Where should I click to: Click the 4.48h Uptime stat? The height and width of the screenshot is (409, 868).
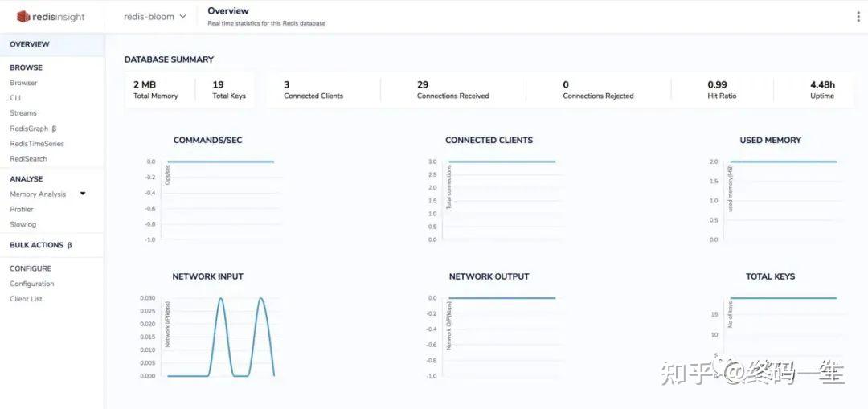[x=822, y=90]
